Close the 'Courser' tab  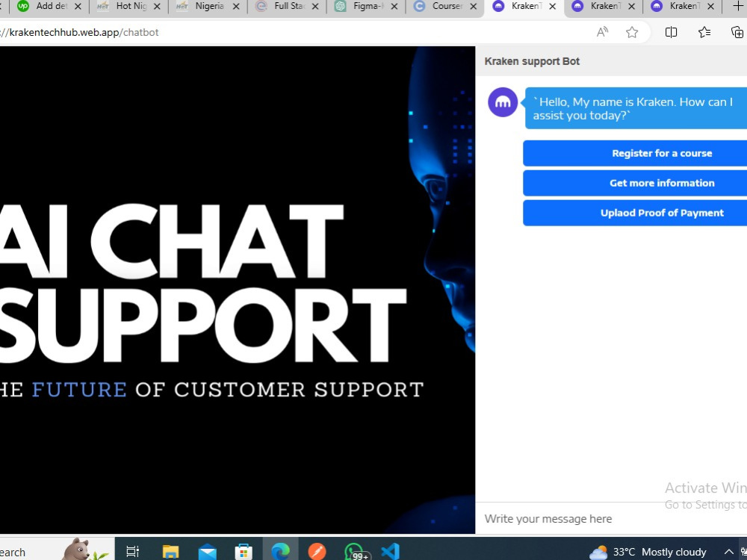(x=473, y=6)
